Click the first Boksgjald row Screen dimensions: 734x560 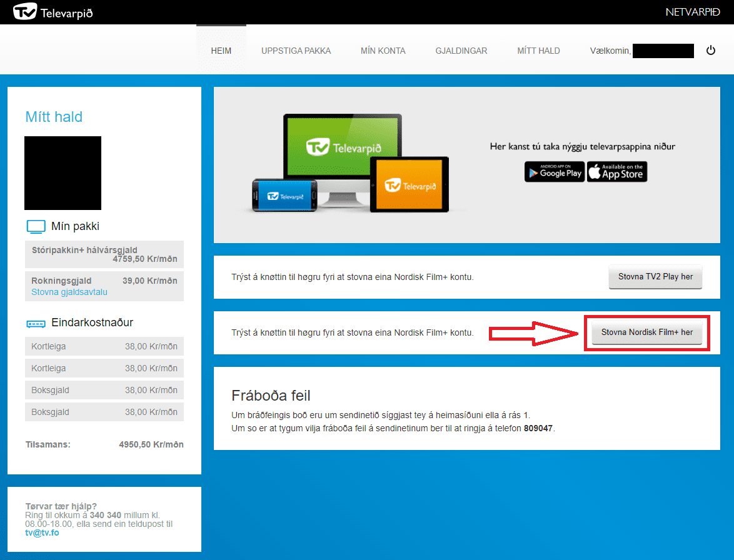coord(104,390)
